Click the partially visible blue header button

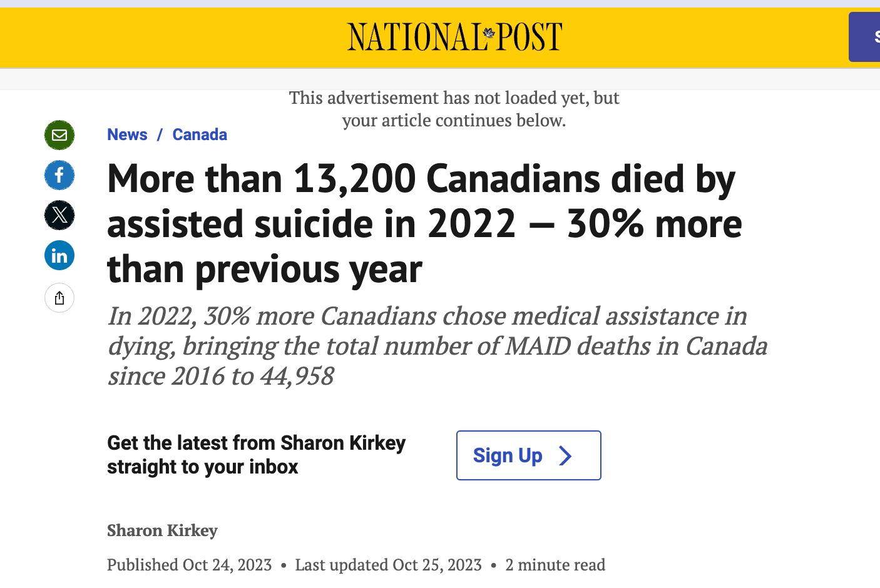point(865,37)
